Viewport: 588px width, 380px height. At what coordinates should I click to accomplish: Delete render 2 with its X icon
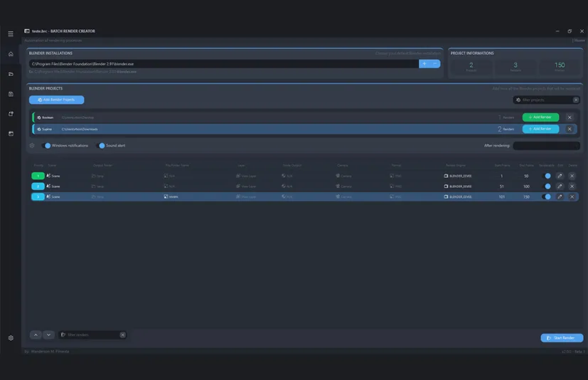tap(572, 186)
